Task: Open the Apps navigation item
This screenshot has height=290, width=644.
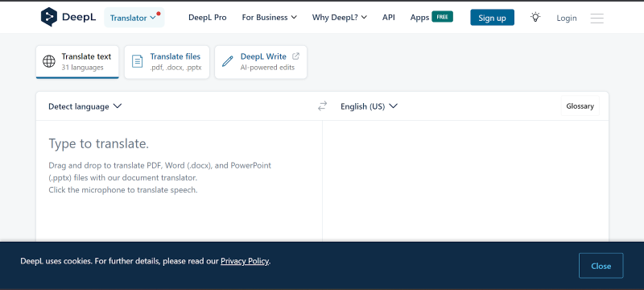Action: coord(419,17)
